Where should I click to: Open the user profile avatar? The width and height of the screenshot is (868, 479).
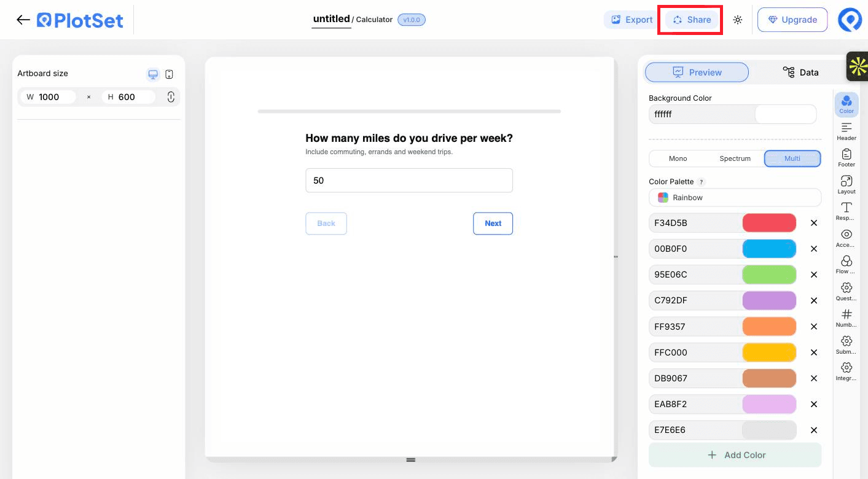[850, 20]
